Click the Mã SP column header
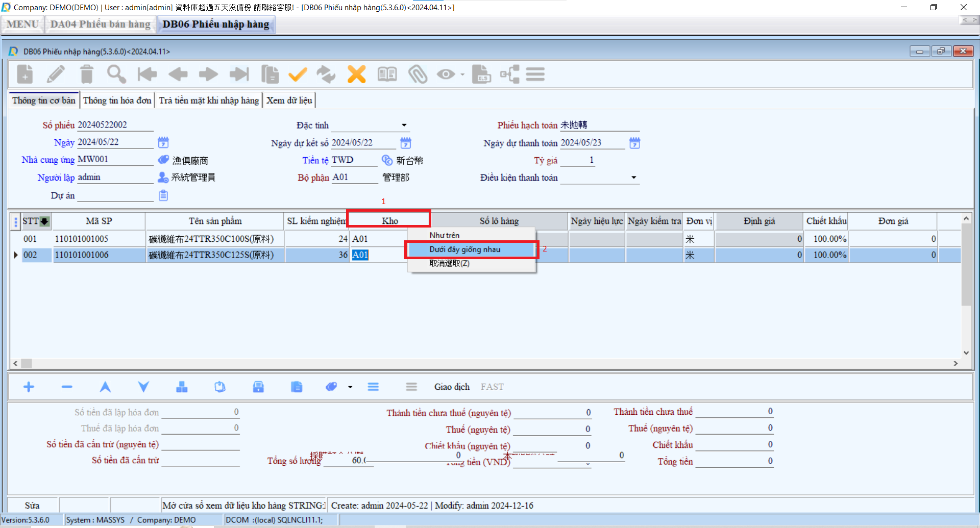 click(x=99, y=221)
